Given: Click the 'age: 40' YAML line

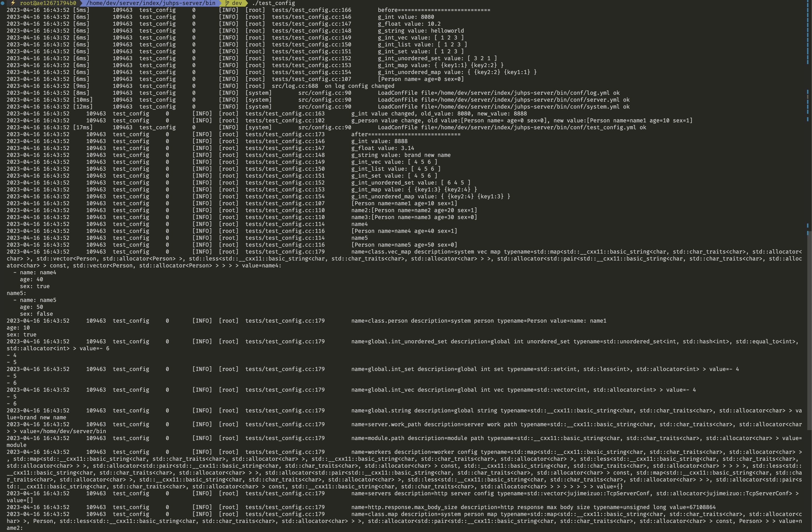Looking at the screenshot, I should (31, 279).
